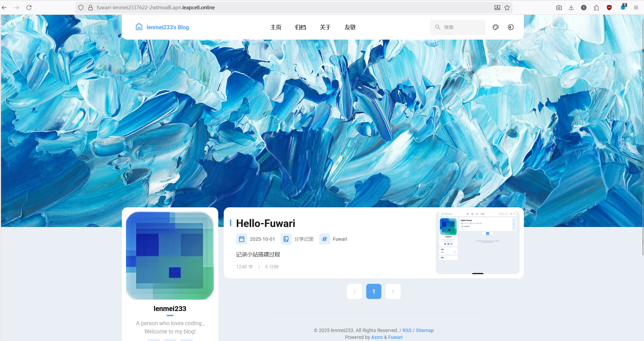Open the Hello-Fuwari post title
Image resolution: width=644 pixels, height=341 pixels.
[x=265, y=224]
